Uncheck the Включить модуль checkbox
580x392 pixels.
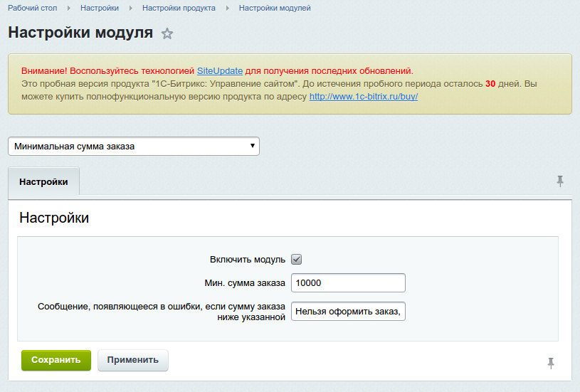297,260
